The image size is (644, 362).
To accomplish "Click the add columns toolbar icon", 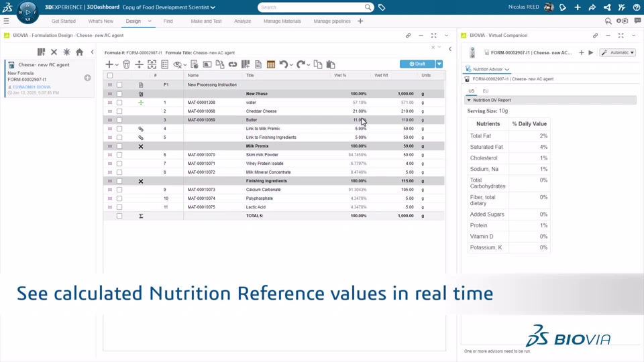I will pos(246,64).
